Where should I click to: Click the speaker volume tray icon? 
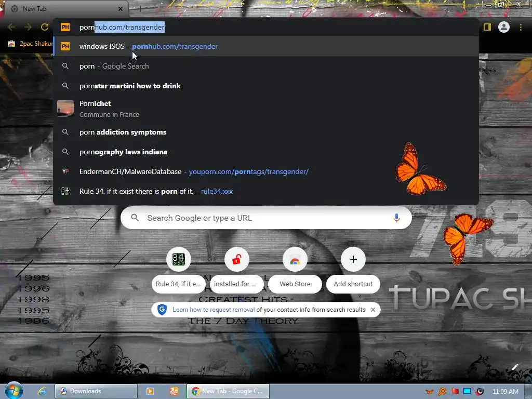coord(480,392)
